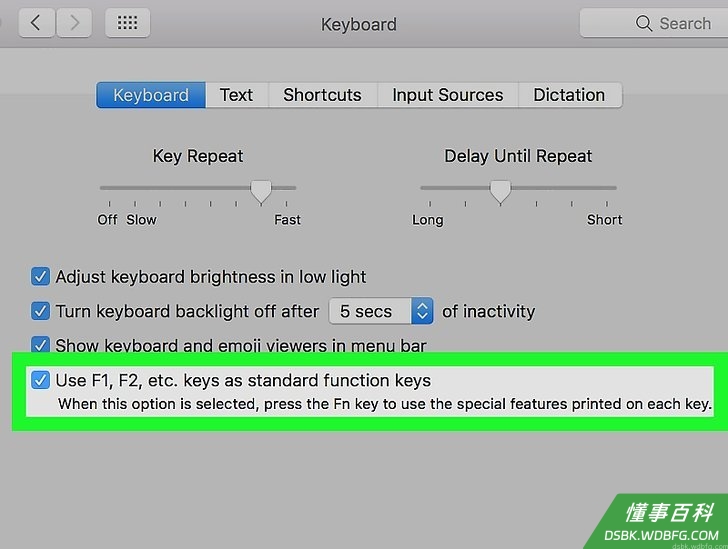Click the Fast end of Key Repeat track
Image resolution: width=728 pixels, height=549 pixels.
(x=286, y=188)
